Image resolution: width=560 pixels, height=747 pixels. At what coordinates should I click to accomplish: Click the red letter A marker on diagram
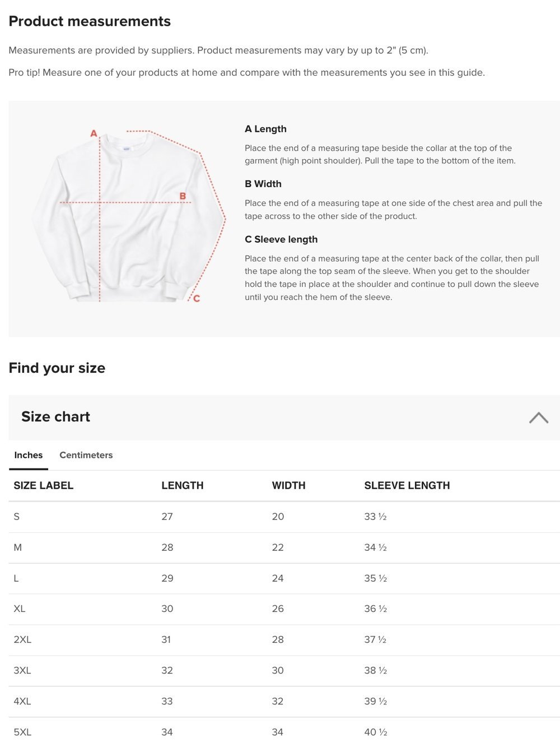click(x=94, y=133)
